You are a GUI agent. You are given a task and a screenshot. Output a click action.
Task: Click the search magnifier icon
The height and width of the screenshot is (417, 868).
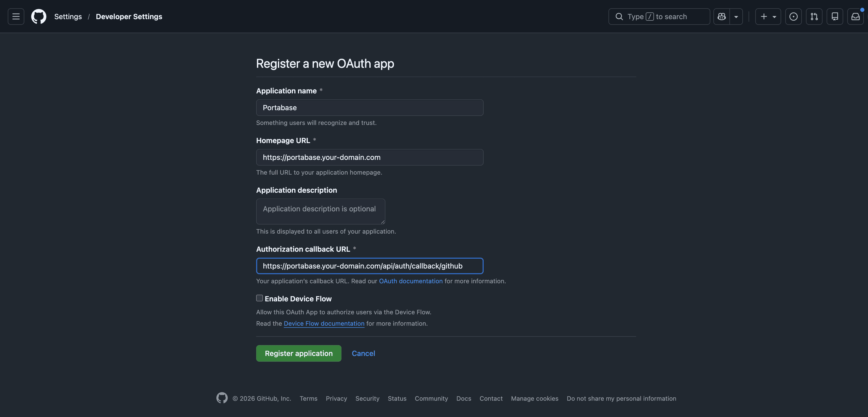(x=619, y=16)
